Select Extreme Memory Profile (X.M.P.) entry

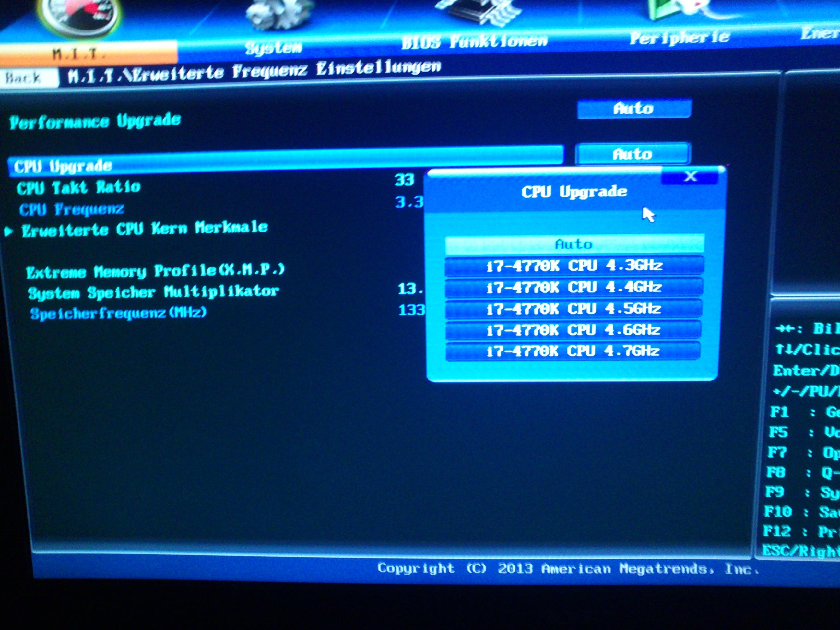(155, 271)
